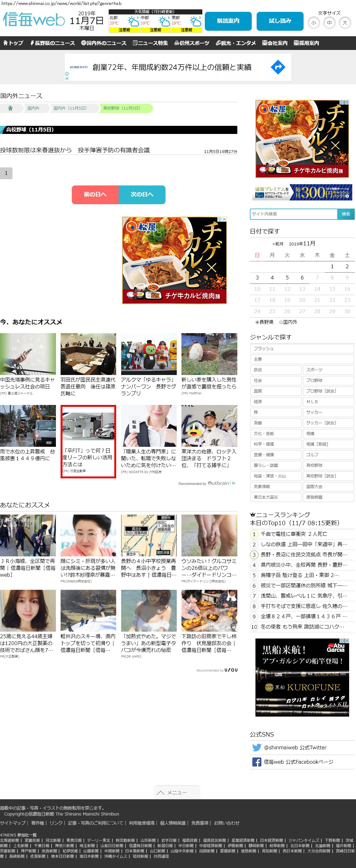The height and width of the screenshot is (868, 356).
Task: Open the official Twitter bird icon link
Action: coord(257,747)
